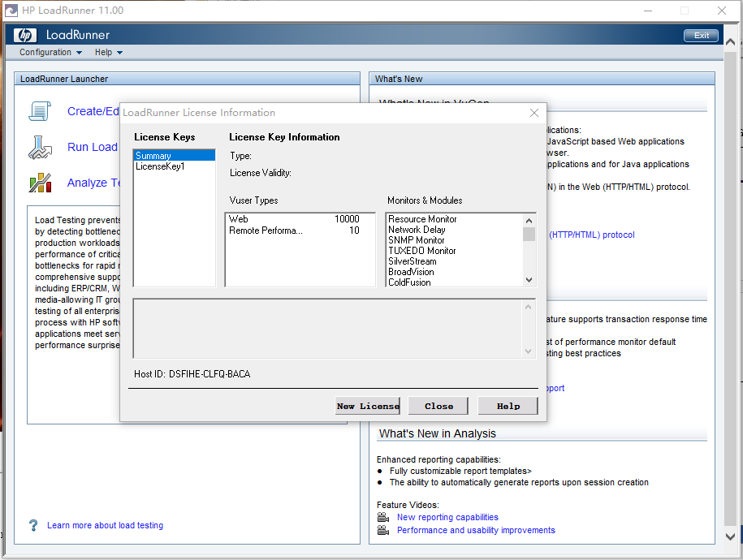Click camera icon beside Performance and usability improvements
Screen dimensions: 743x560
point(383,530)
